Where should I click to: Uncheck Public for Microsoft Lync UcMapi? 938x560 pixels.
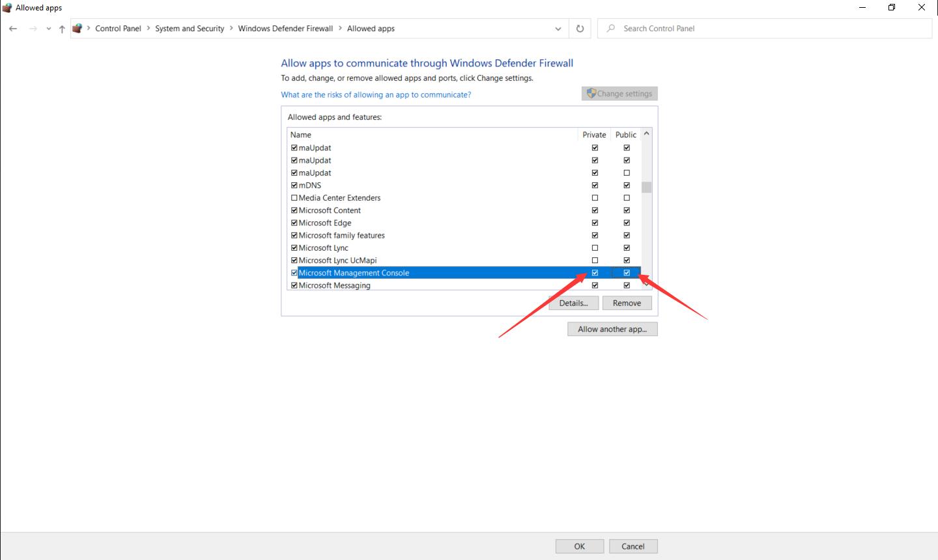tap(627, 260)
